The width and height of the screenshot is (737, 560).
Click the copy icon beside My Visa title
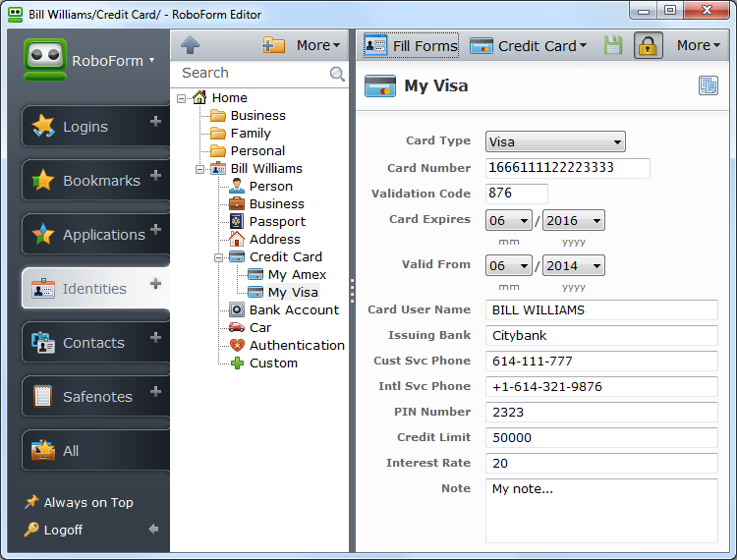(x=709, y=85)
